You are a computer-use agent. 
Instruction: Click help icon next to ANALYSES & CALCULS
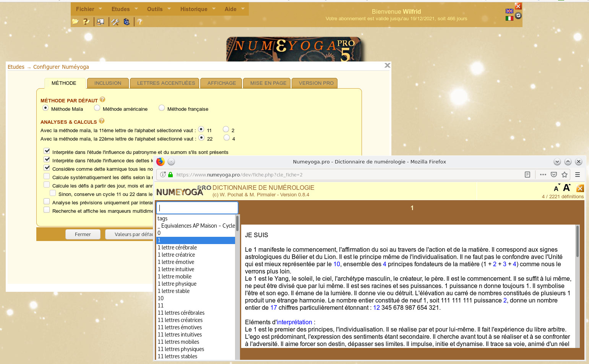(x=102, y=121)
